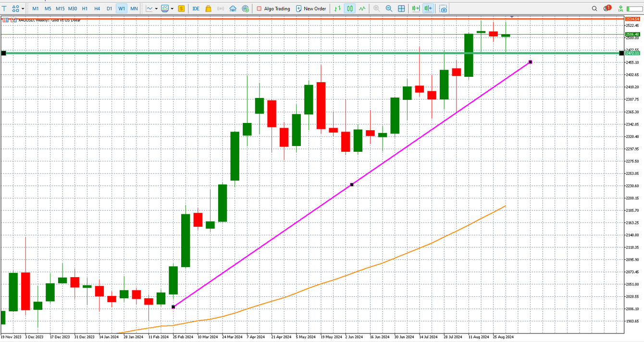Open the indicators list dropdown
The image size is (644, 342).
pyautogui.click(x=172, y=9)
